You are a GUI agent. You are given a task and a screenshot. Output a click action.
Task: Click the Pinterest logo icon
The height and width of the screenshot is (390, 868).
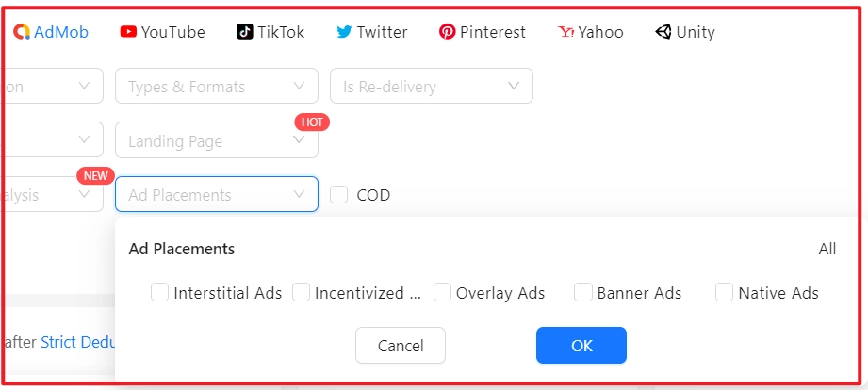tap(448, 32)
